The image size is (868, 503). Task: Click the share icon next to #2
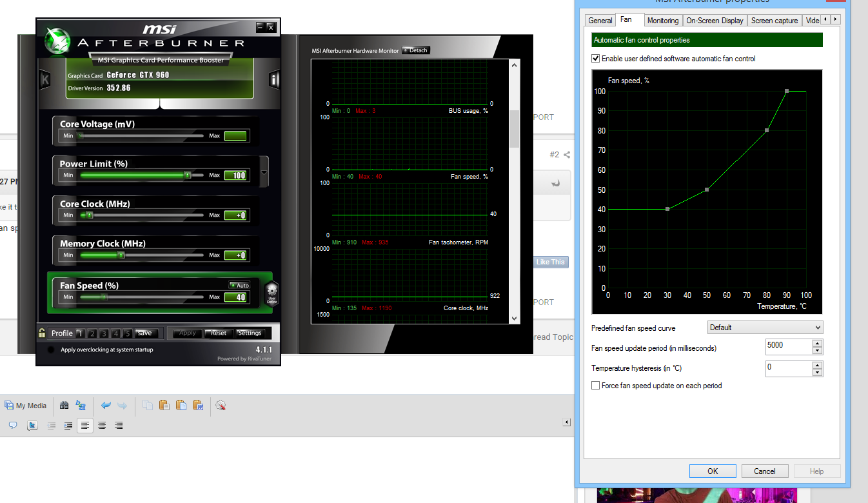click(x=567, y=155)
